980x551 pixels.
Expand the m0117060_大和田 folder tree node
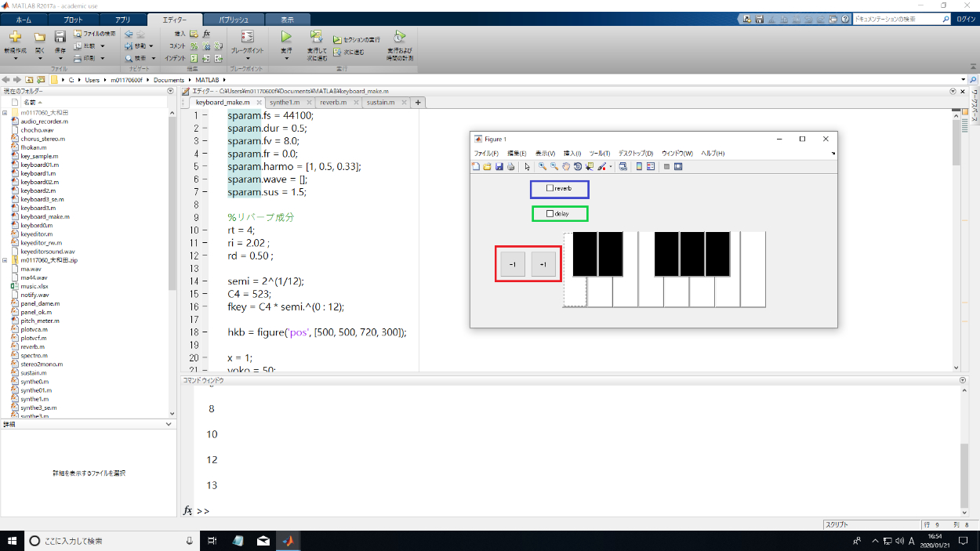tap(5, 113)
